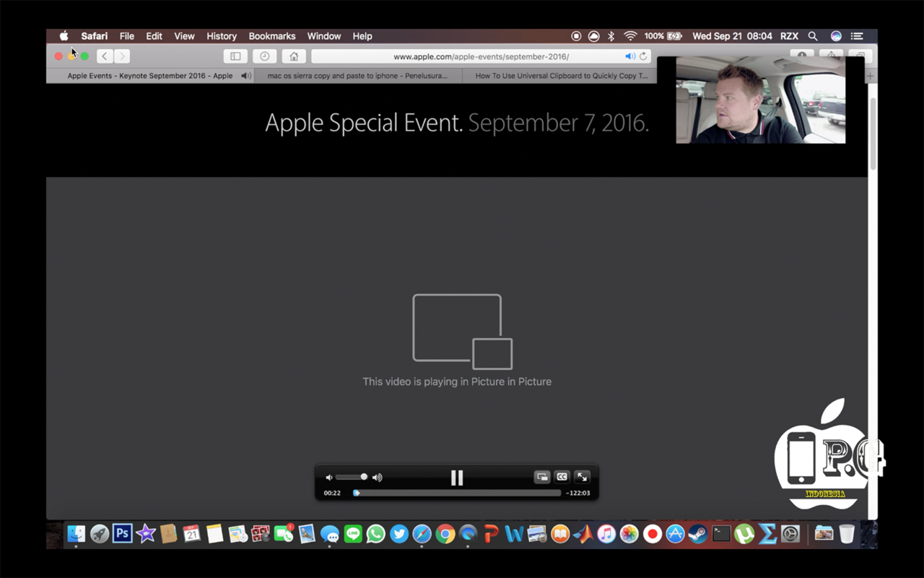Open WhatsApp from the Dock
The height and width of the screenshot is (578, 924).
(x=376, y=534)
